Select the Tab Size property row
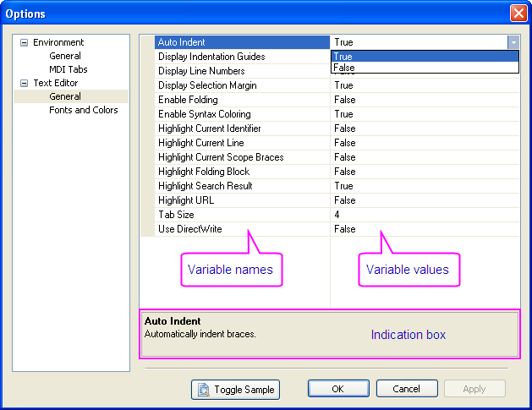 (x=242, y=215)
